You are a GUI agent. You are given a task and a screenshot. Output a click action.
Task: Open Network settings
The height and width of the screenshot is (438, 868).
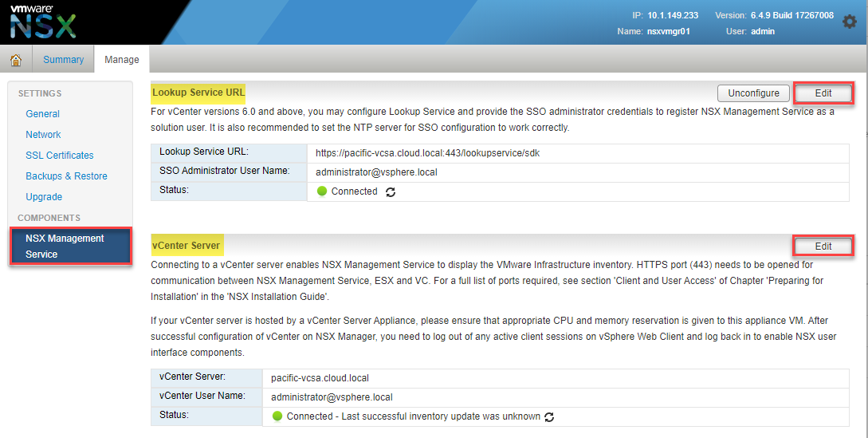click(x=43, y=134)
